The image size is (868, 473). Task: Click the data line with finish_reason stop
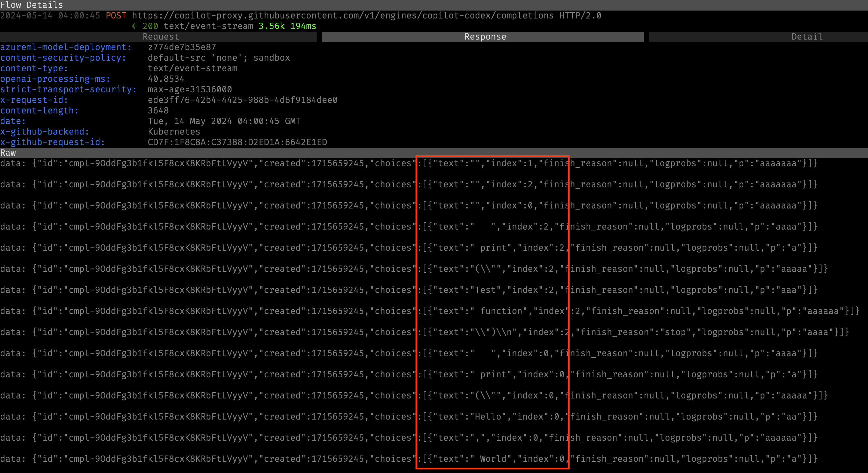(424, 332)
